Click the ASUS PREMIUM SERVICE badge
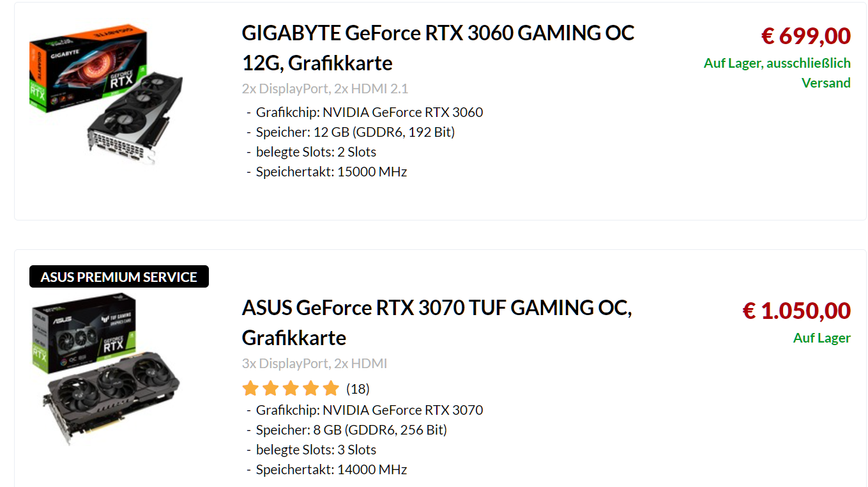 click(x=119, y=277)
